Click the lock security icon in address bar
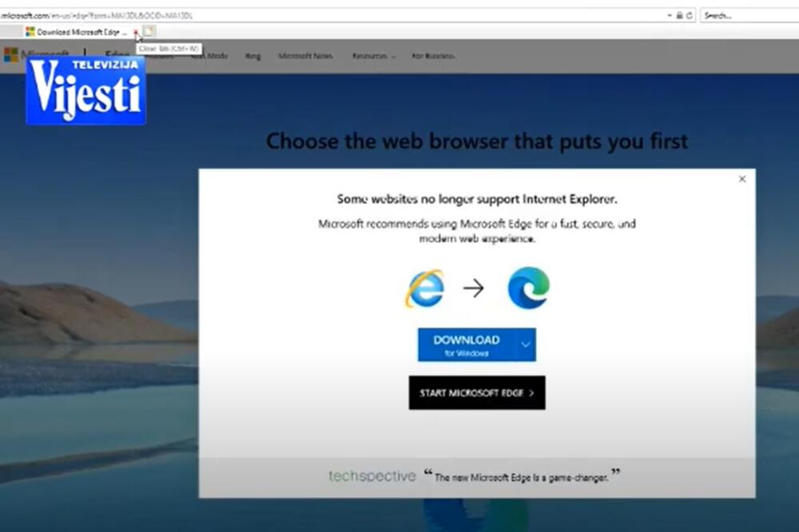The image size is (799, 532). 679,15
